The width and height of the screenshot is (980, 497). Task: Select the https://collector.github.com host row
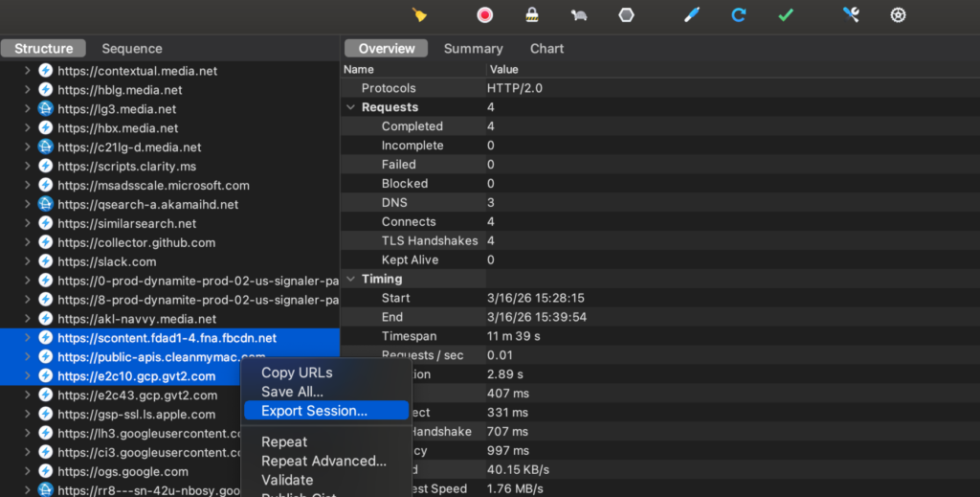tap(136, 242)
